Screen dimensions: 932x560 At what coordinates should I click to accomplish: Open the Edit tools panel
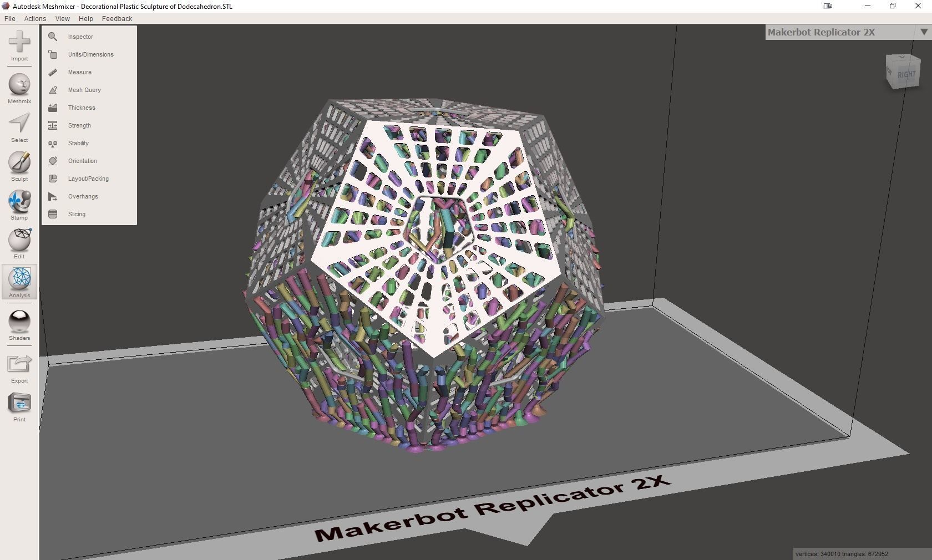point(19,240)
